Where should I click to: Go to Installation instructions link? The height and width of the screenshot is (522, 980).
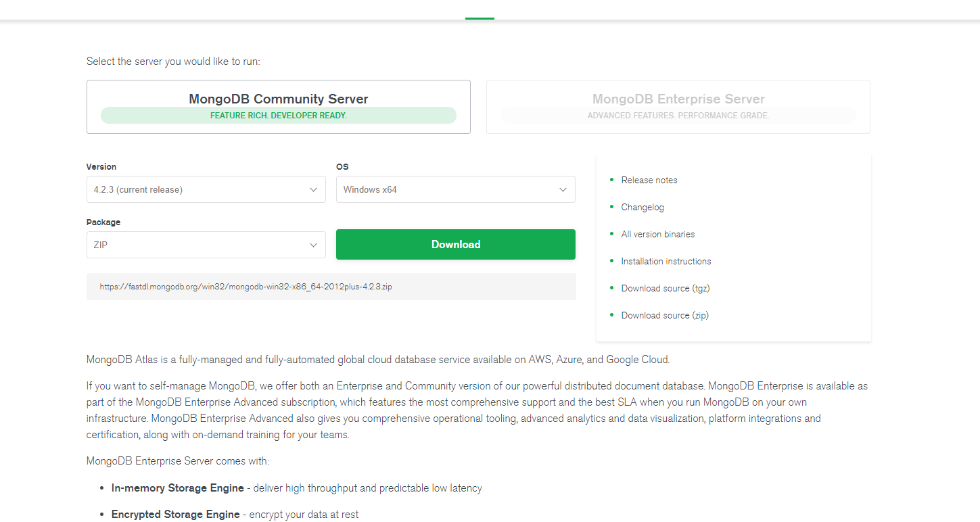point(666,262)
